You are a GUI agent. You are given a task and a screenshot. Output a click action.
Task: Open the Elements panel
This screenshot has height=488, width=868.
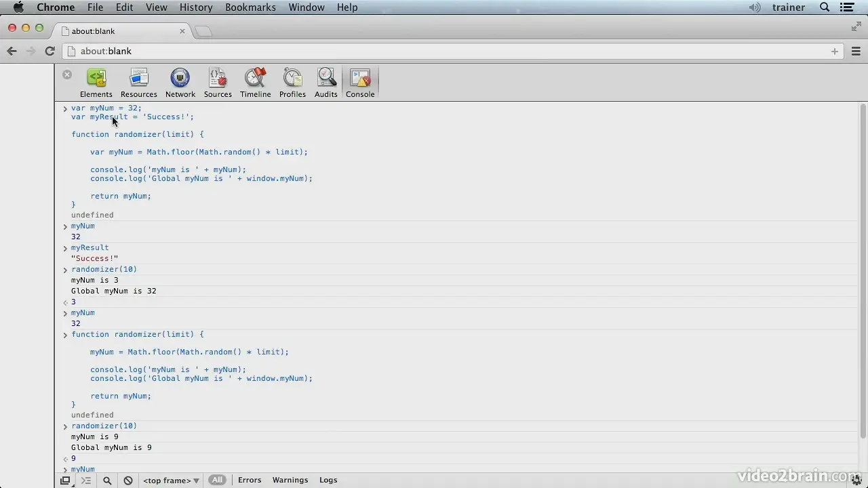tap(96, 83)
